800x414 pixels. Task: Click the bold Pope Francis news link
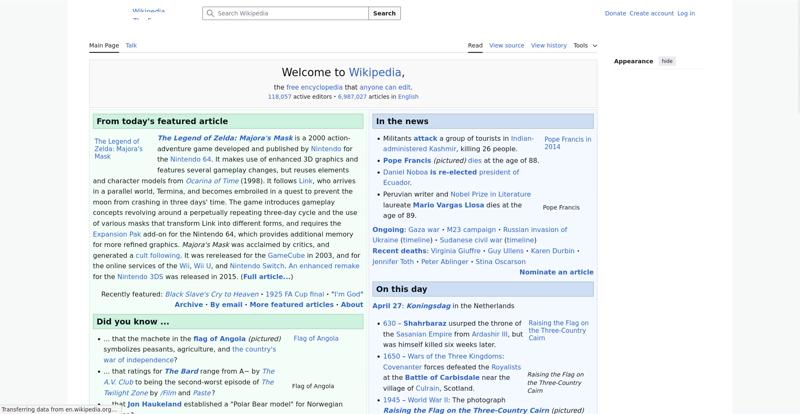407,160
